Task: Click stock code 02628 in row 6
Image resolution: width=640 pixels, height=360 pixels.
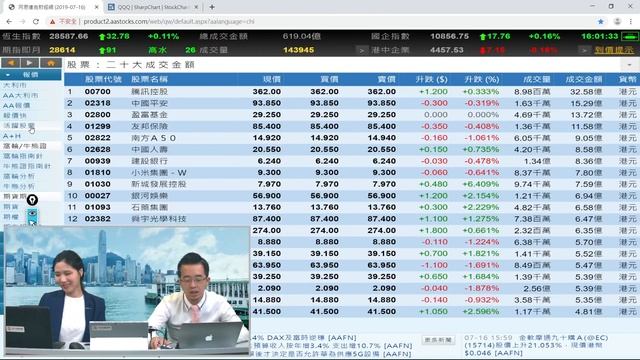Action: 98,149
